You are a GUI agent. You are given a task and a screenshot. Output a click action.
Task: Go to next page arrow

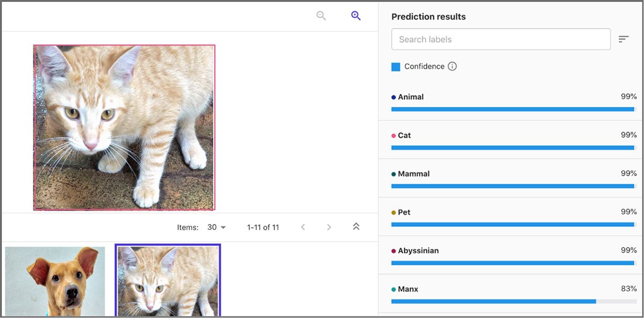coord(330,227)
